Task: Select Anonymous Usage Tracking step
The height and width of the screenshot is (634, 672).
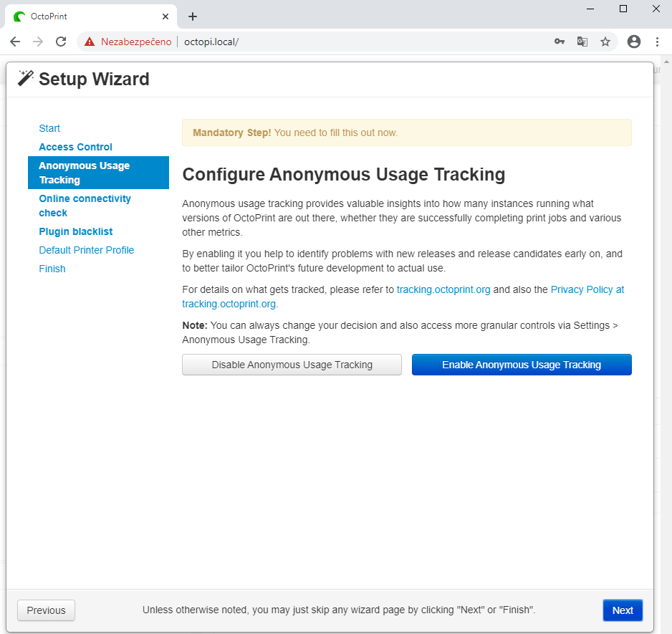Action: pyautogui.click(x=99, y=173)
